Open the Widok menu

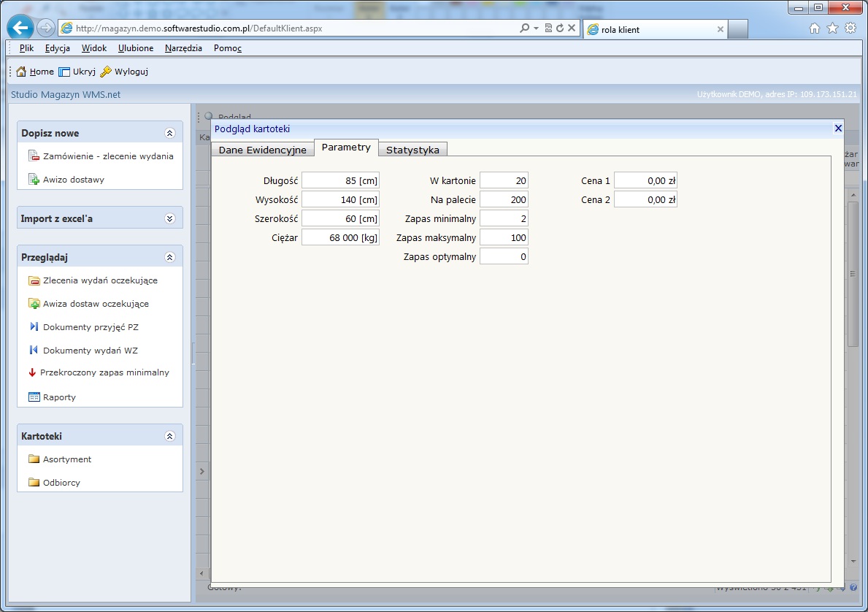click(x=94, y=48)
